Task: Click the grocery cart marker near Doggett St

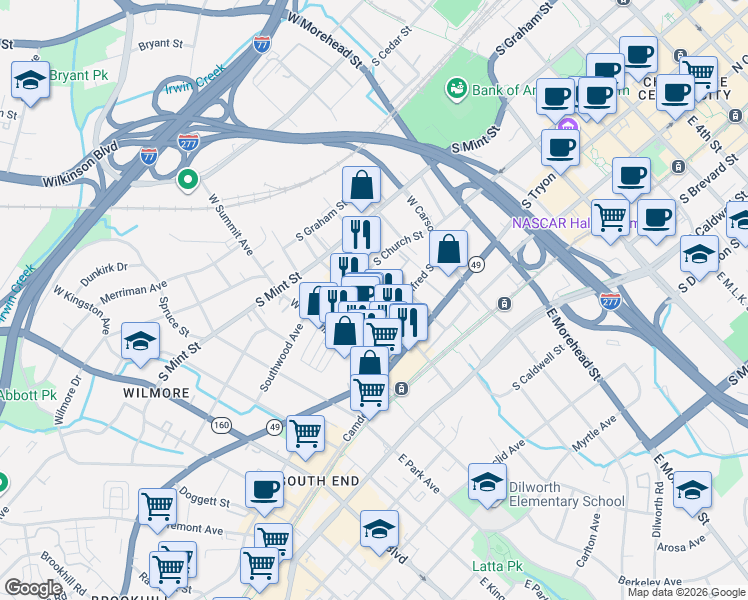Action: tap(157, 509)
